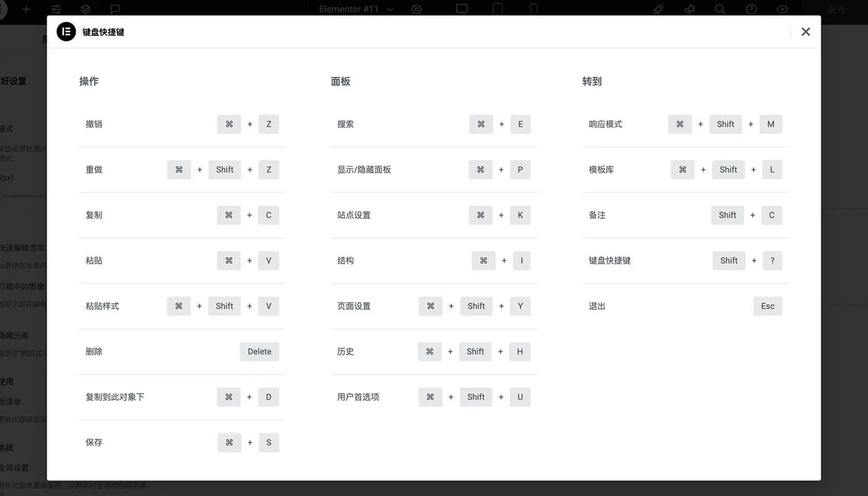Open What's New via the megaphone icon

point(689,9)
